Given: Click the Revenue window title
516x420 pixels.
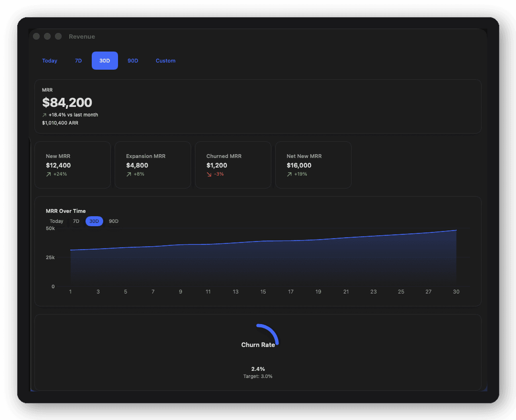Looking at the screenshot, I should pyautogui.click(x=82, y=36).
